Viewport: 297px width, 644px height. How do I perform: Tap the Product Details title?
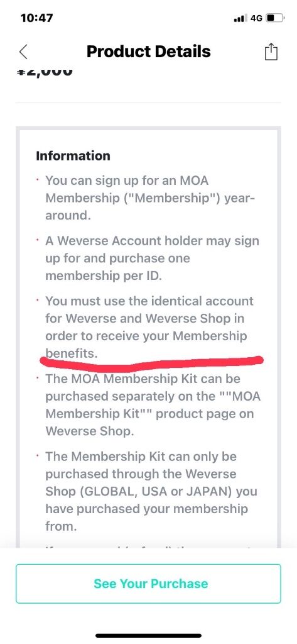[x=148, y=52]
